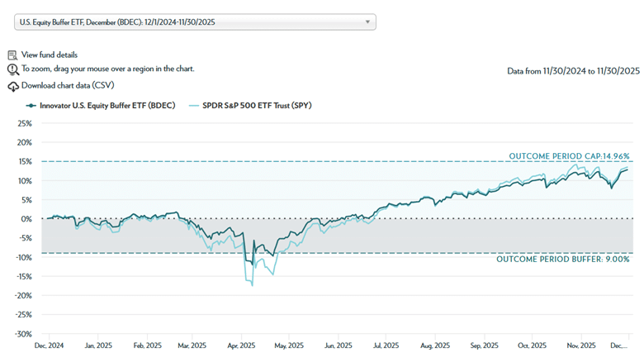Click the SPY legend line marker
This screenshot has width=644, height=358.
[x=193, y=106]
